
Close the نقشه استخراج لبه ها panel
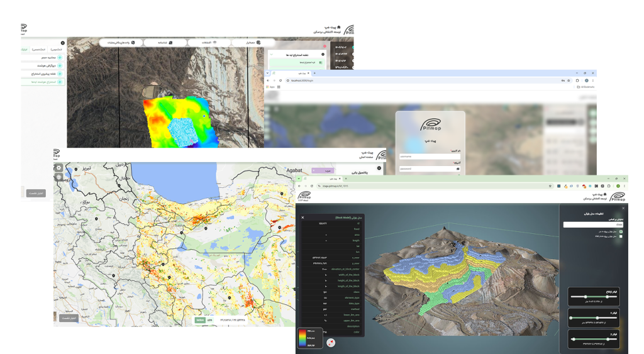point(323,54)
